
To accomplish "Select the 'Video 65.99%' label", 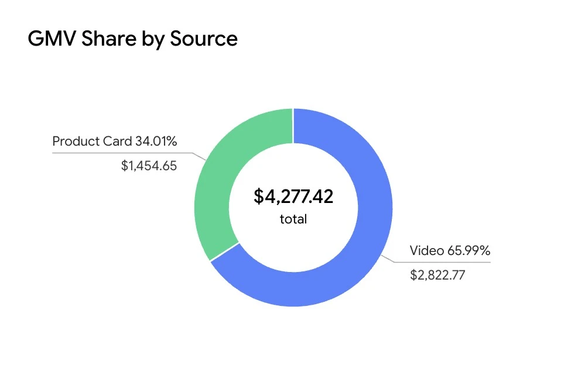I will coord(450,250).
